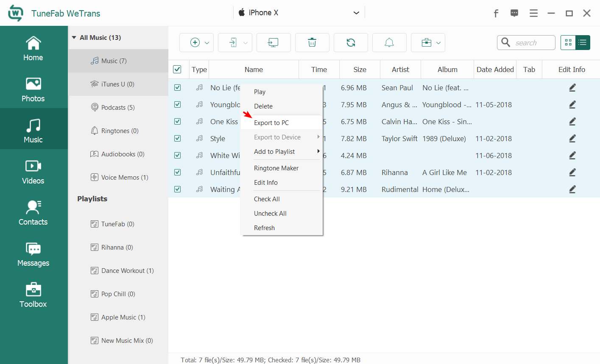Edit info pencil for Style row
600x364 pixels.
tap(572, 139)
